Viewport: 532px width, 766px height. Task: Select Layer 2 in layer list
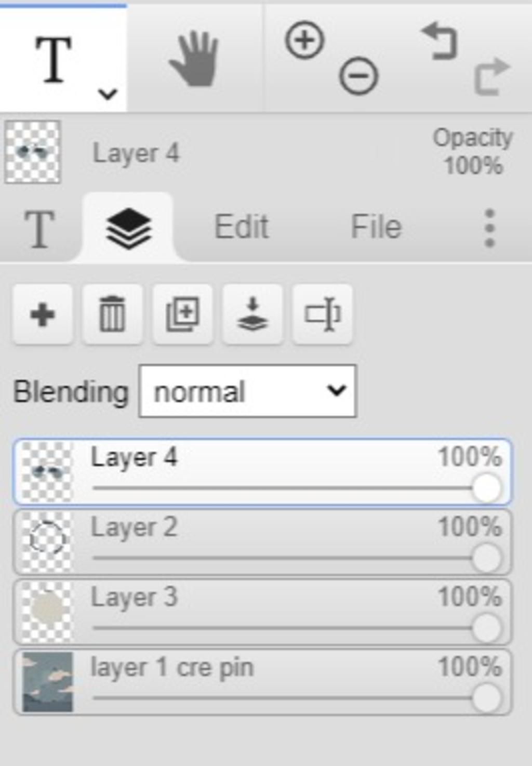262,543
